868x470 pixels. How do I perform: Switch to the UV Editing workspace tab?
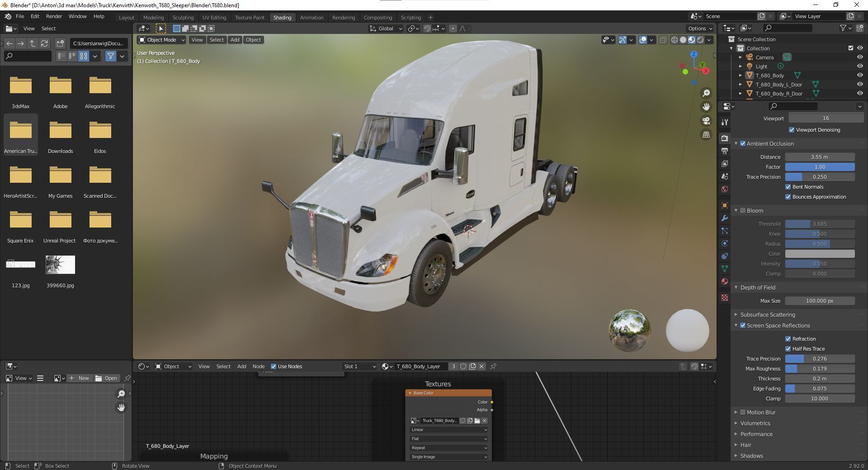point(214,18)
